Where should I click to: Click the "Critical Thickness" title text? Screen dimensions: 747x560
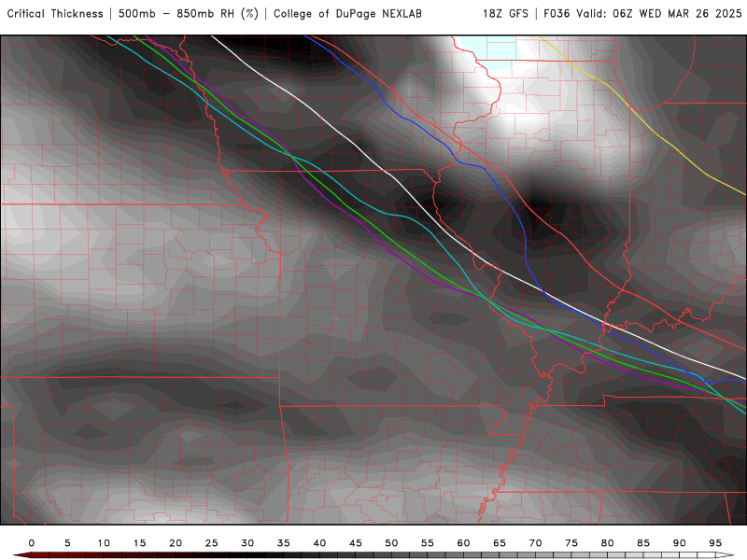coord(55,13)
